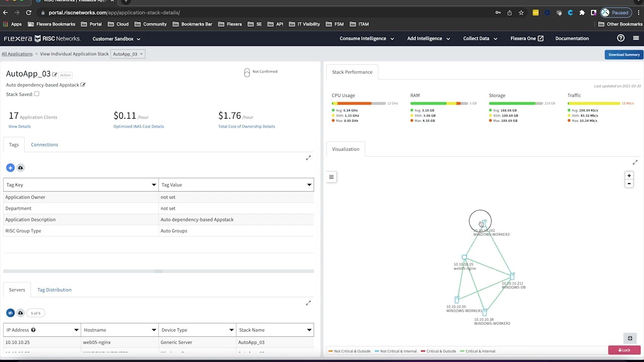Toggle server column visibility eye icon
This screenshot has height=362, width=644.
click(10, 313)
